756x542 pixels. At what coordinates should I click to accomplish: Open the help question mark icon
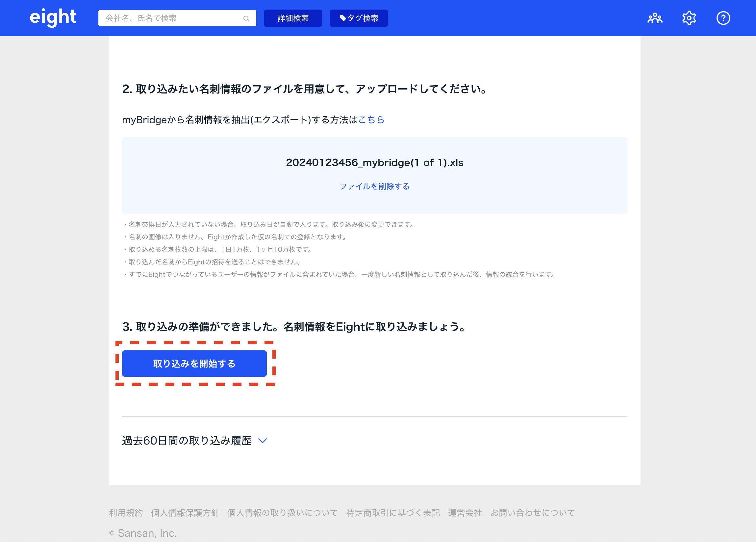[723, 18]
